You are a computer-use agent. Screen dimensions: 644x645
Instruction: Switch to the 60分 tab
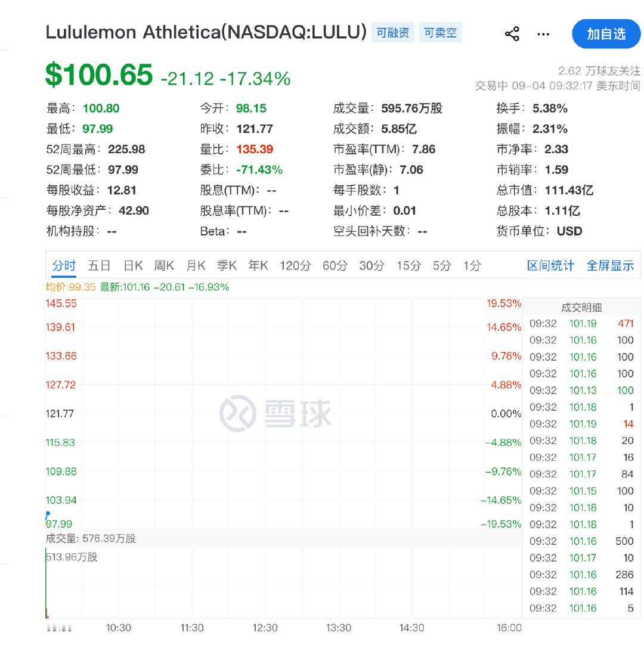(x=335, y=265)
